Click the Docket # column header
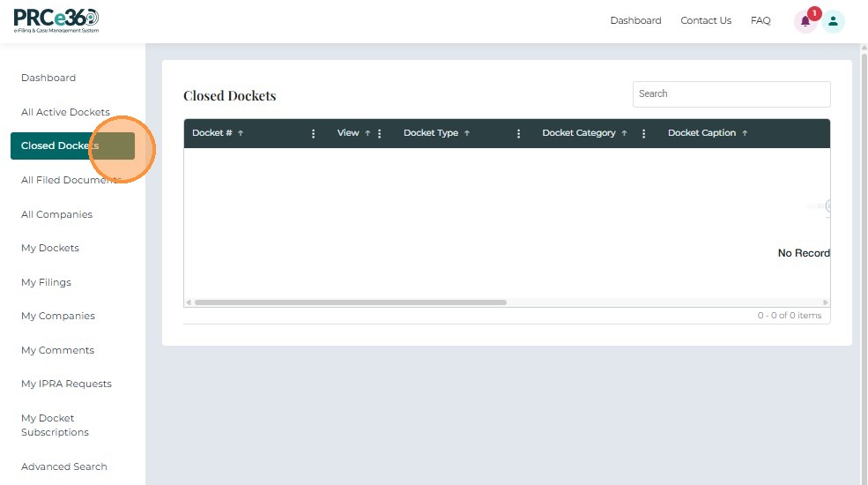Viewport: 868px width, 485px height. [x=212, y=133]
